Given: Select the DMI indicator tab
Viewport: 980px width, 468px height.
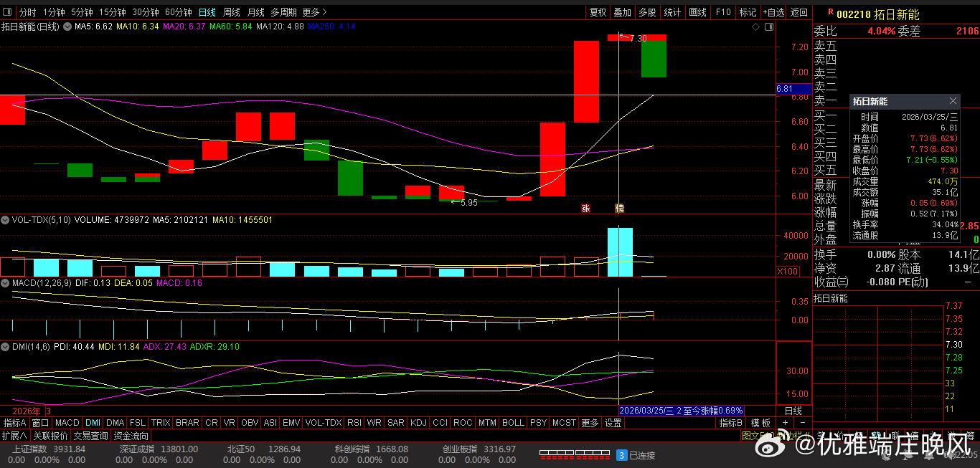Looking at the screenshot, I should pos(93,423).
